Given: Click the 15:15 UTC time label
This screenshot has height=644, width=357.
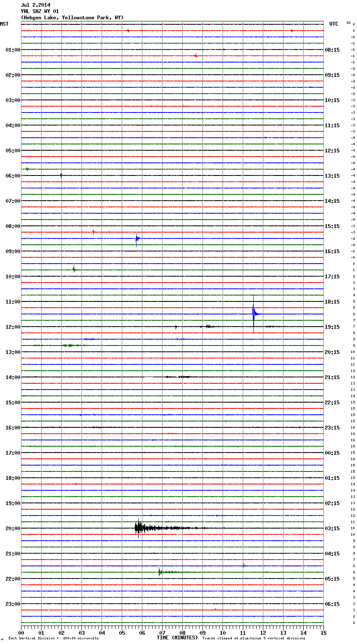Looking at the screenshot, I should [332, 226].
